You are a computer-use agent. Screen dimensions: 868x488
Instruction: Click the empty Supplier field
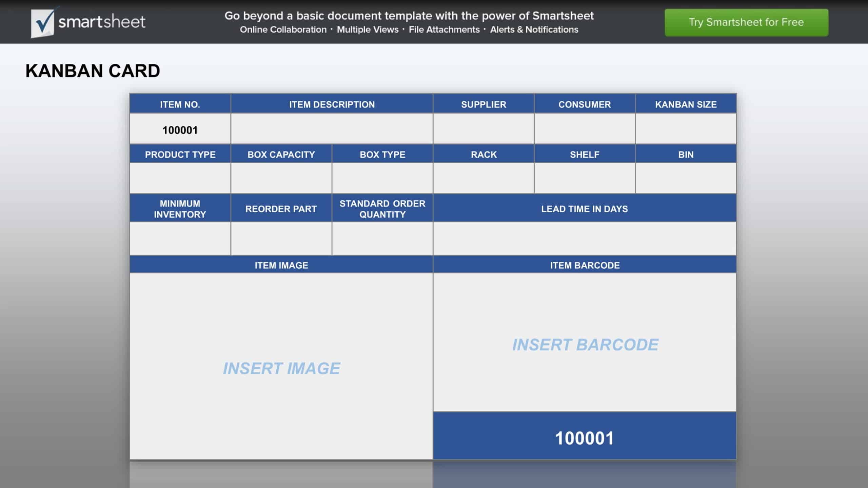483,129
